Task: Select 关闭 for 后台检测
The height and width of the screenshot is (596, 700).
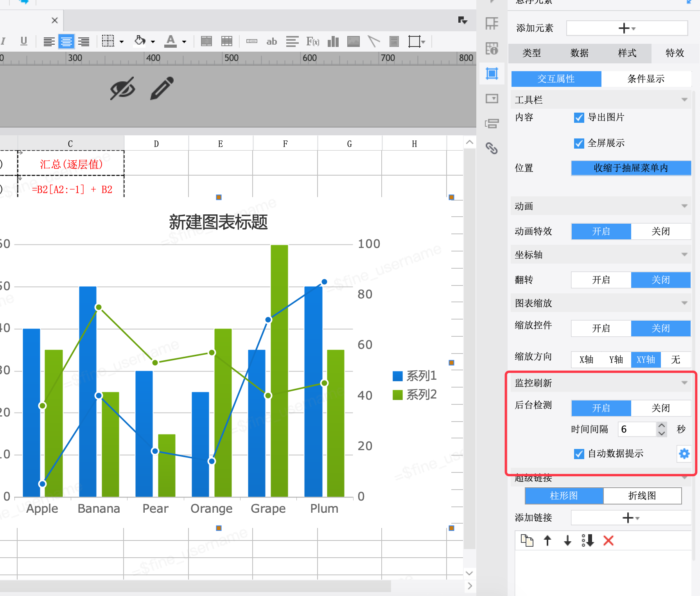Action: pos(661,408)
